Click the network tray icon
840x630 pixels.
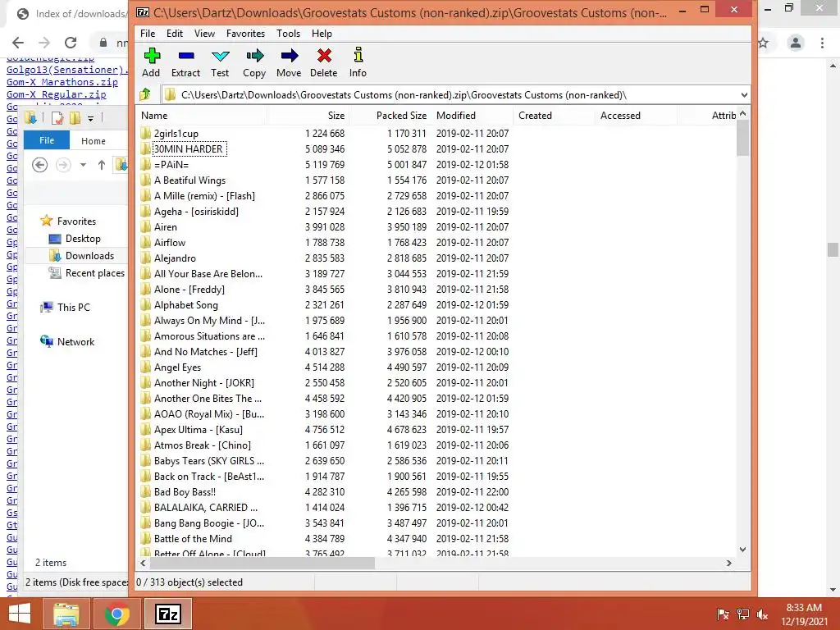[742, 614]
